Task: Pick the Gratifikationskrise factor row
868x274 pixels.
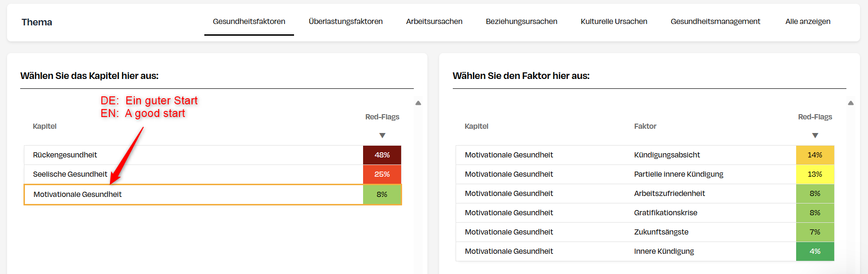Action: pyautogui.click(x=666, y=213)
